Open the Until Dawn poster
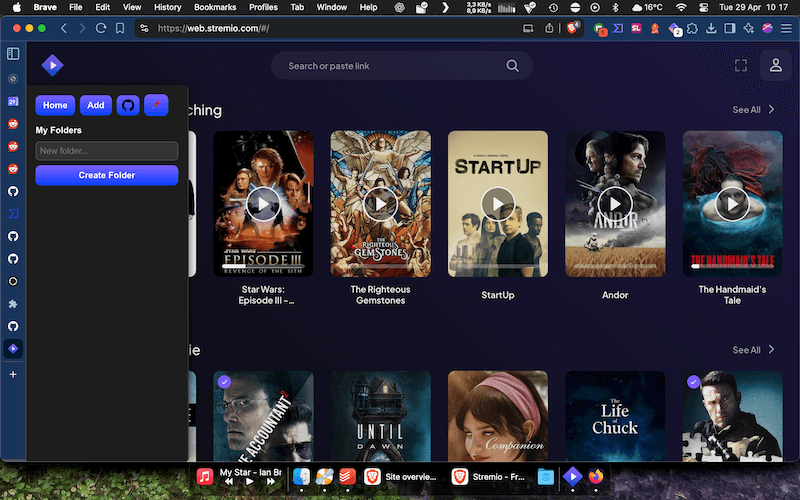Screen dimensions: 800x500 (x=381, y=417)
